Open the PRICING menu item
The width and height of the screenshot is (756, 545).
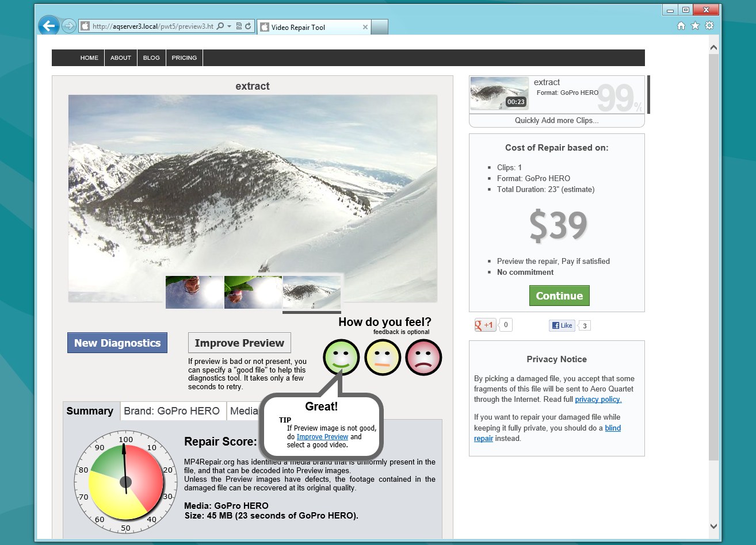click(x=184, y=58)
